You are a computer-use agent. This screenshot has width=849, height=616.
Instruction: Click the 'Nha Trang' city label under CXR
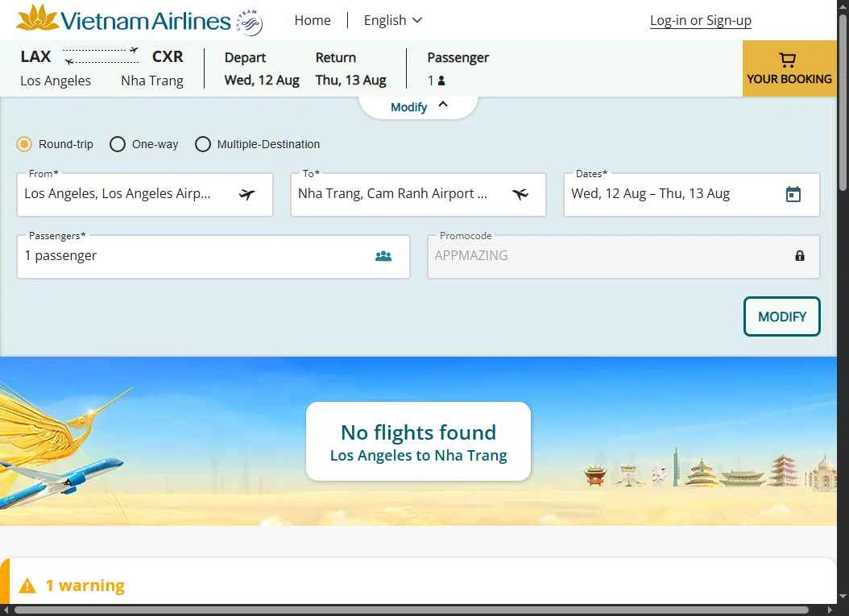coord(152,81)
